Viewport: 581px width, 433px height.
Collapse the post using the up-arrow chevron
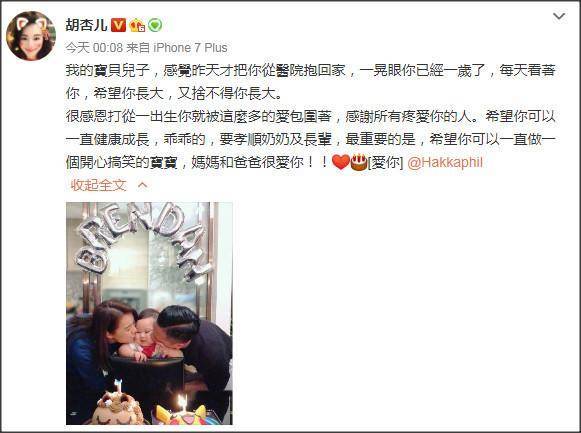[142, 185]
